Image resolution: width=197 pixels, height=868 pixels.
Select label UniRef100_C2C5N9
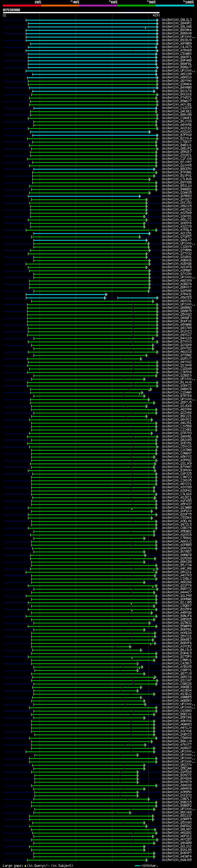177,450
